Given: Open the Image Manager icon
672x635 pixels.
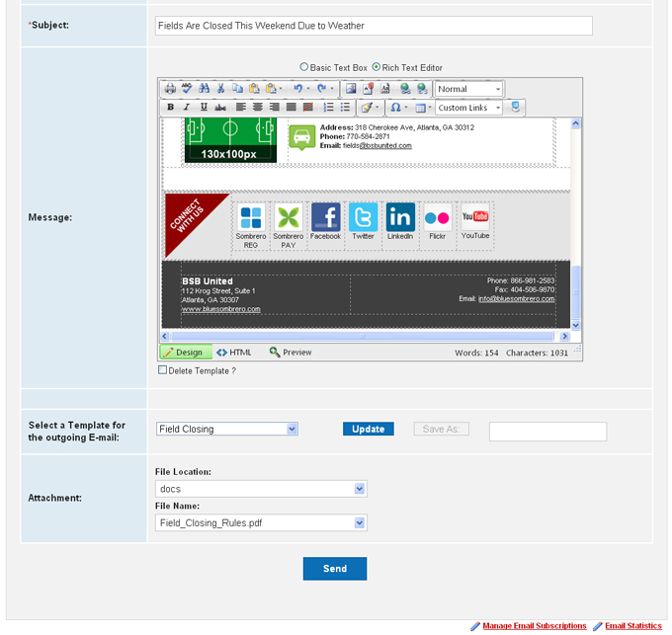Looking at the screenshot, I should tap(351, 89).
